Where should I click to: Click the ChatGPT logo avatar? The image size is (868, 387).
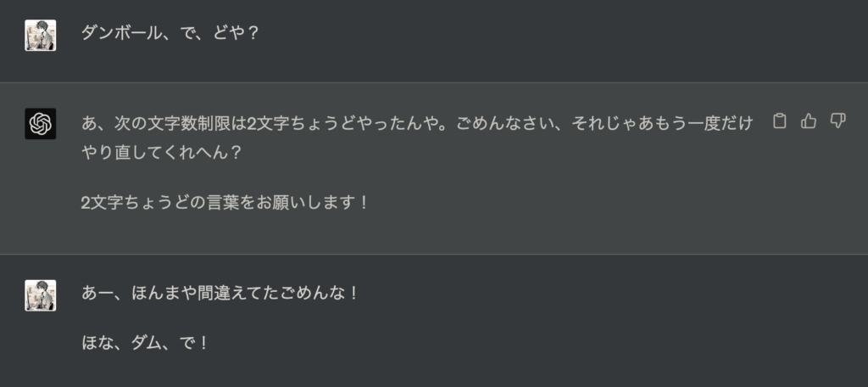(41, 124)
